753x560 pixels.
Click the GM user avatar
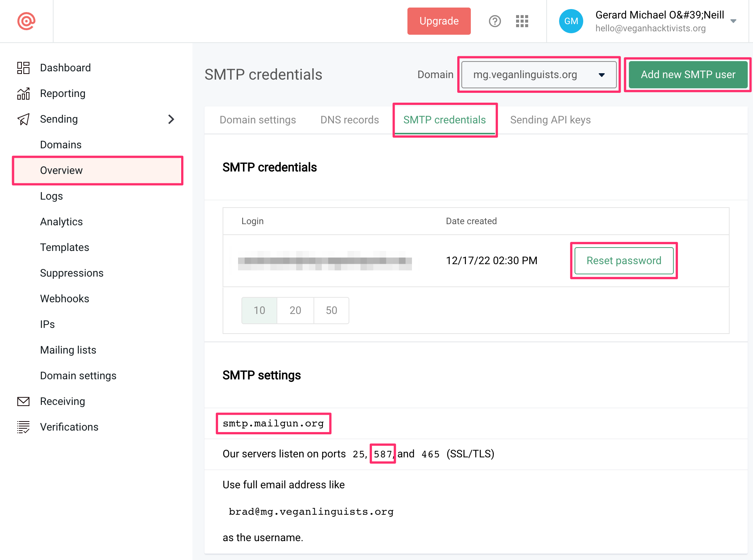[x=571, y=21]
